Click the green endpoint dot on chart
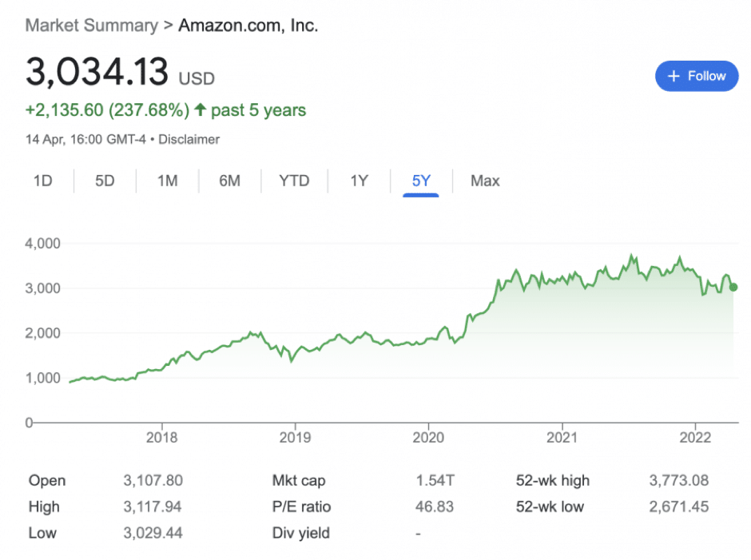This screenshot has height=560, width=751. click(x=734, y=288)
